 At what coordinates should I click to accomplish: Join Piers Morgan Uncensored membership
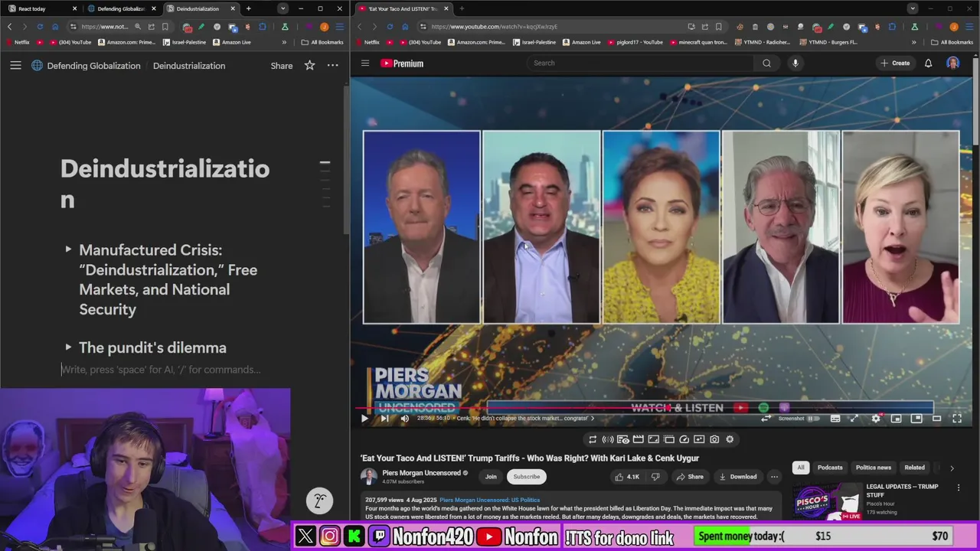tap(491, 477)
